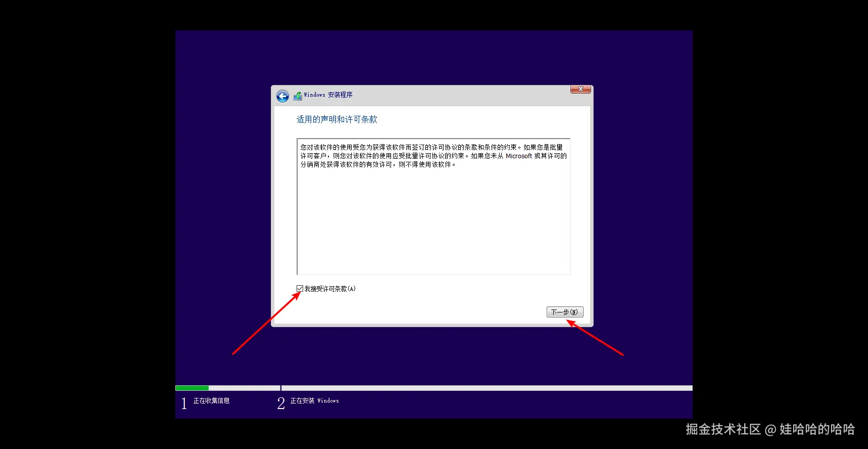The width and height of the screenshot is (868, 449).
Task: Click the blue back arrow button
Action: [282, 96]
